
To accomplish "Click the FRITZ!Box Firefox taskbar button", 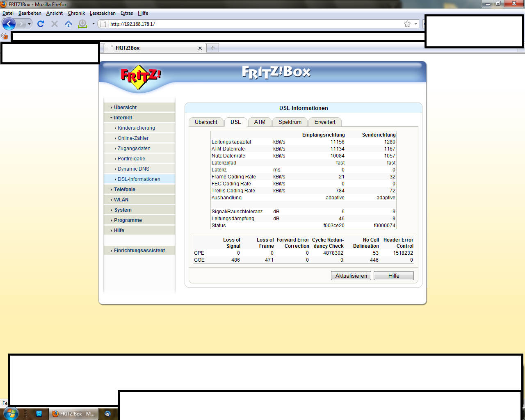I will point(73,414).
